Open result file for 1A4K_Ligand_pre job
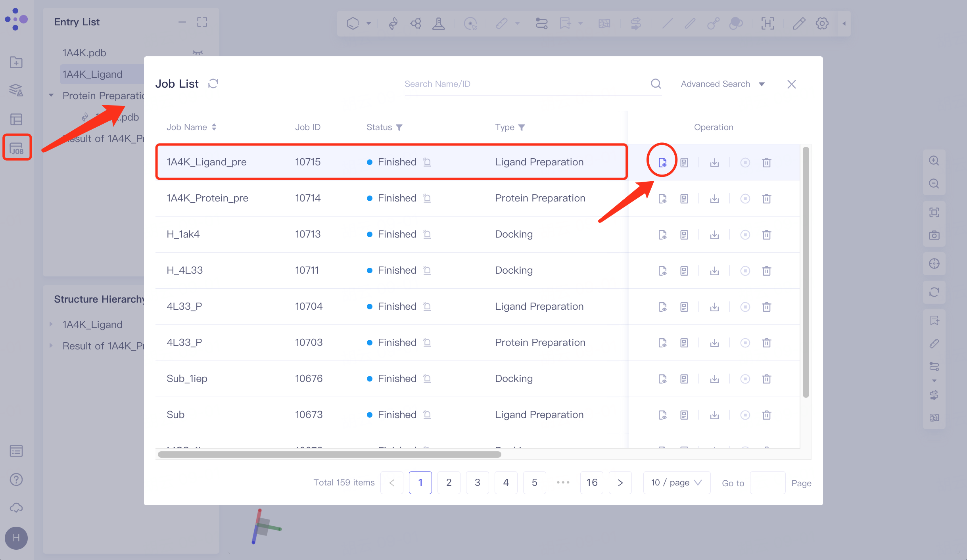This screenshot has width=967, height=560. [x=662, y=162]
